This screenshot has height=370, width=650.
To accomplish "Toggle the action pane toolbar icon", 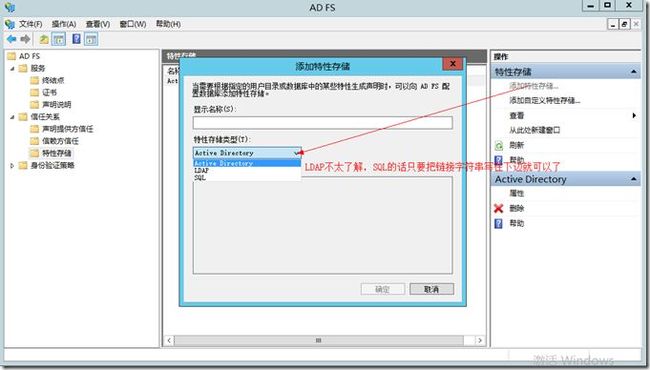I will click(91, 39).
